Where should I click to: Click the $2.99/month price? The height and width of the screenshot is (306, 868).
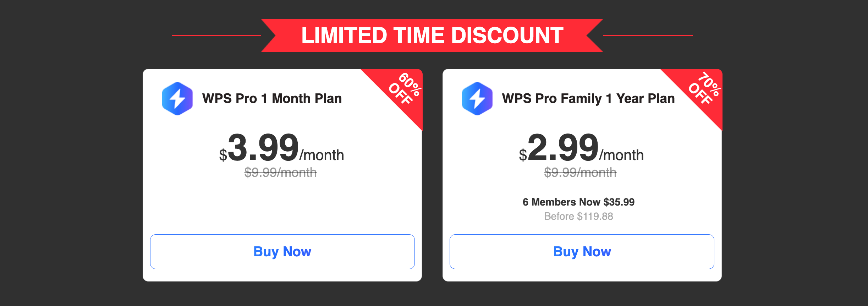tap(581, 148)
